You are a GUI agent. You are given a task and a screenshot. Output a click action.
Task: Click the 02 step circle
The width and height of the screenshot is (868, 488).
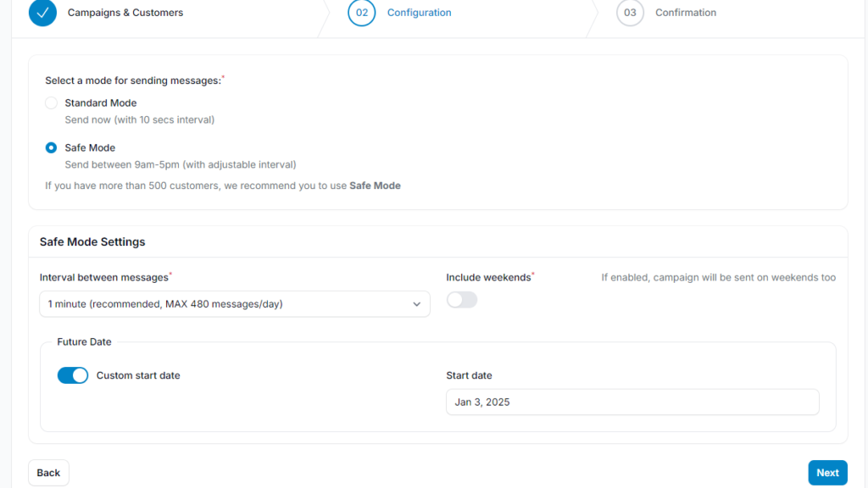361,12
